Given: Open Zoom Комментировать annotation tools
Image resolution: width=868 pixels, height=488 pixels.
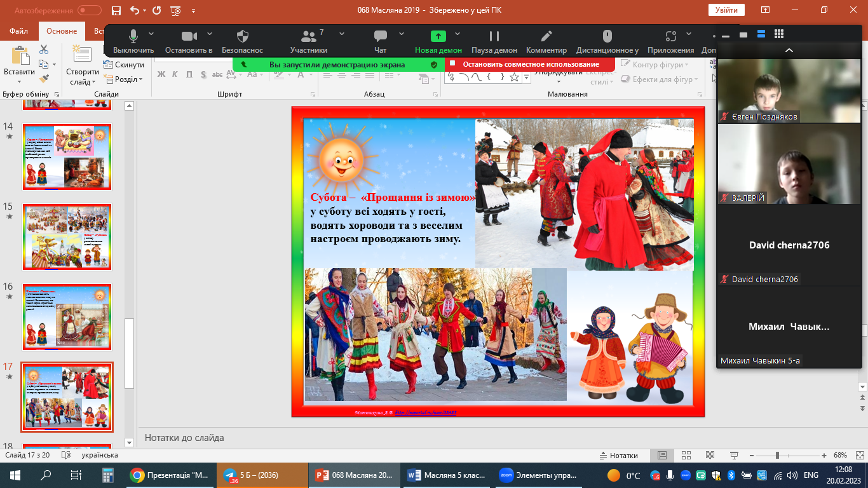Looking at the screenshot, I should (546, 41).
